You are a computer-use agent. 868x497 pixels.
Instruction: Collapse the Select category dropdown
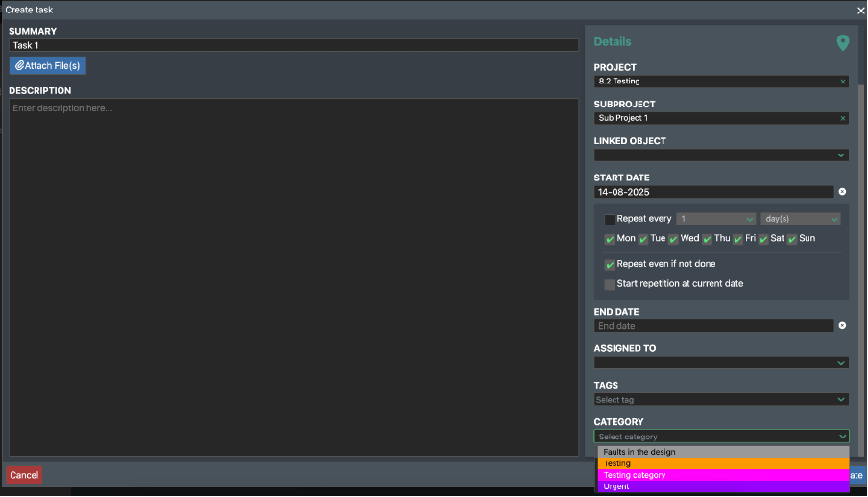(x=721, y=437)
